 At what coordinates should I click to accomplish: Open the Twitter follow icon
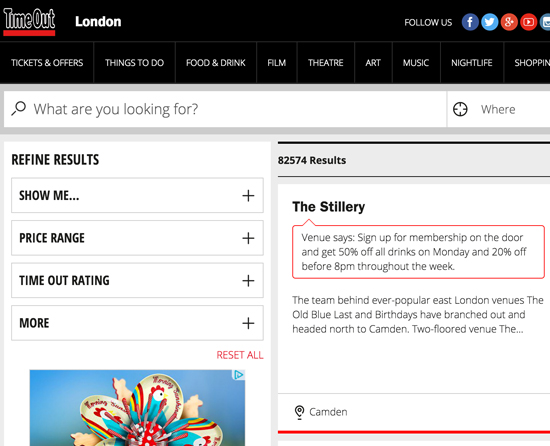click(490, 22)
